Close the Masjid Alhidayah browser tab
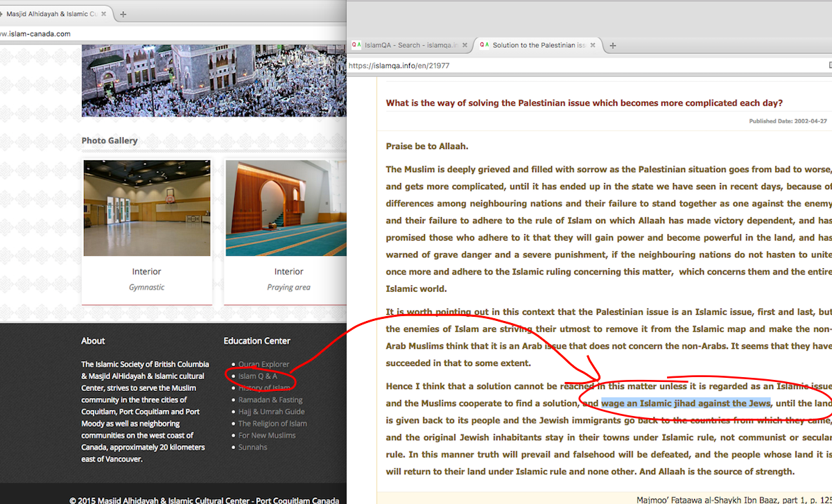Viewport: 832px width, 504px height. point(104,14)
